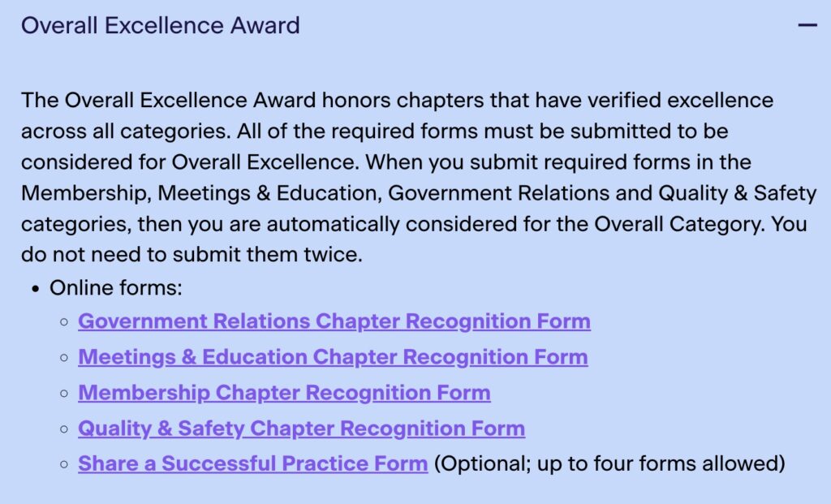The height and width of the screenshot is (504, 831).
Task: Click the text "When you submit required forms in the"
Action: [x=558, y=162]
